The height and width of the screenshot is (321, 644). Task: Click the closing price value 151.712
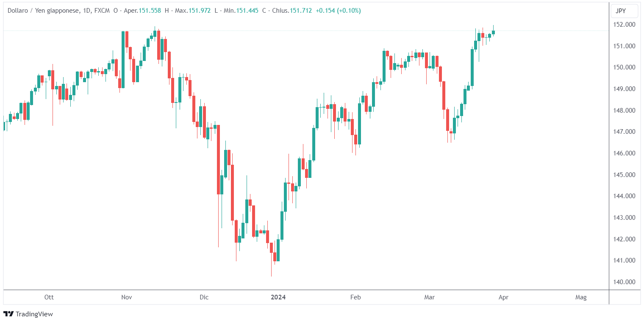(300, 11)
